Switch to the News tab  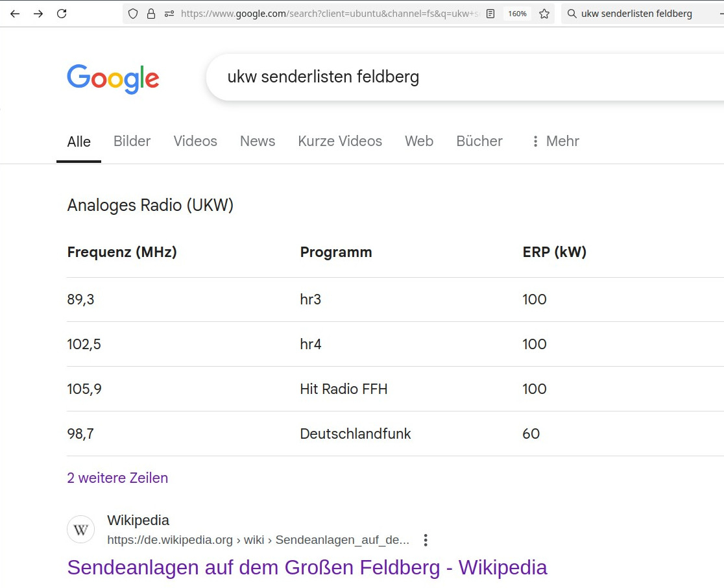click(x=258, y=141)
